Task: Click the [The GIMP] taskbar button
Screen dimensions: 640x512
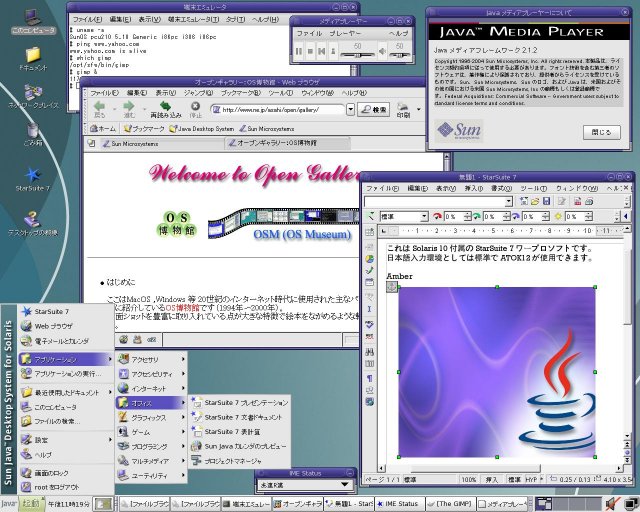Action: [x=449, y=504]
